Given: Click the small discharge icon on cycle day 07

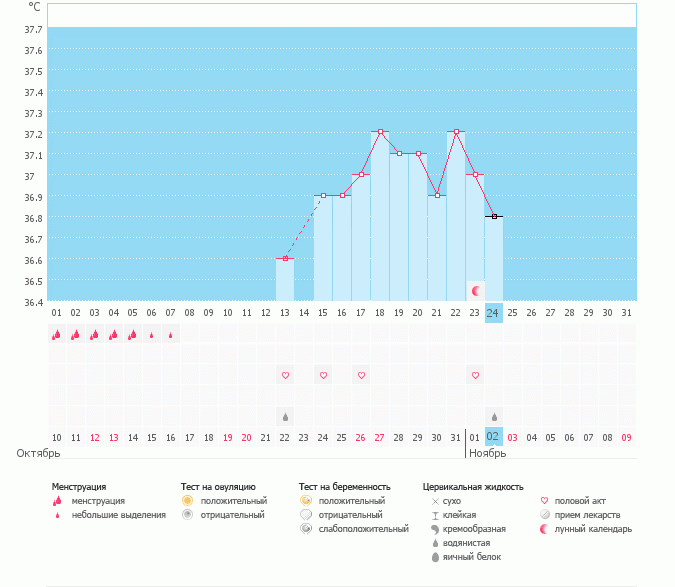Looking at the screenshot, I should 171,335.
